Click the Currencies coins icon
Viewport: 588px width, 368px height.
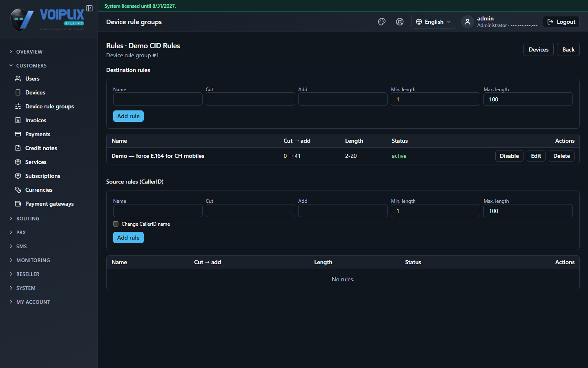click(x=18, y=190)
